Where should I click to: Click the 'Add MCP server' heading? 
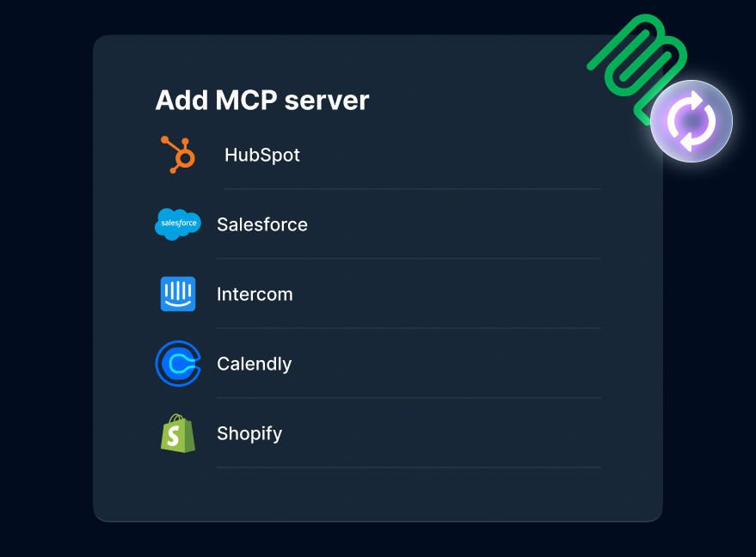tap(262, 101)
